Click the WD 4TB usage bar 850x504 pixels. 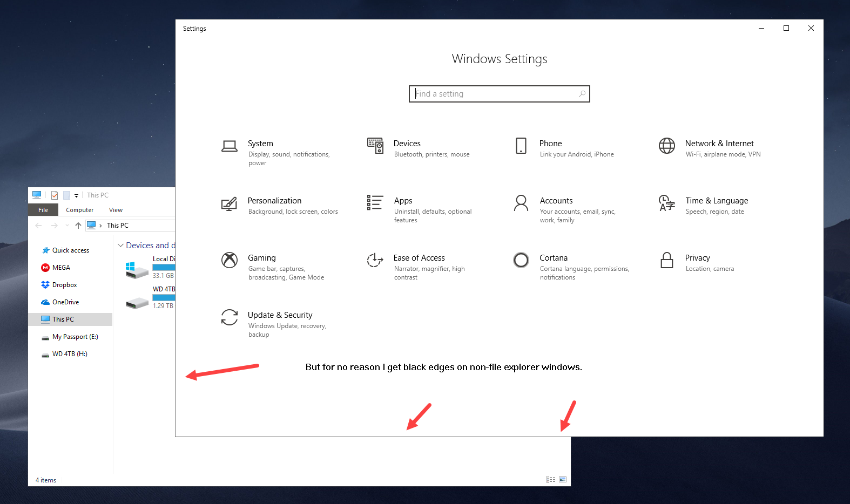tap(164, 298)
